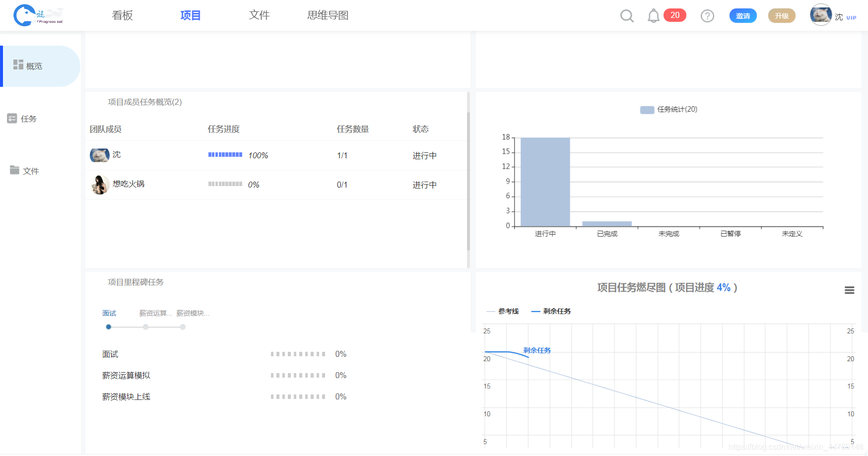The width and height of the screenshot is (868, 456).
Task: Click 想吃火锅's avatar thumbnail
Action: (99, 184)
